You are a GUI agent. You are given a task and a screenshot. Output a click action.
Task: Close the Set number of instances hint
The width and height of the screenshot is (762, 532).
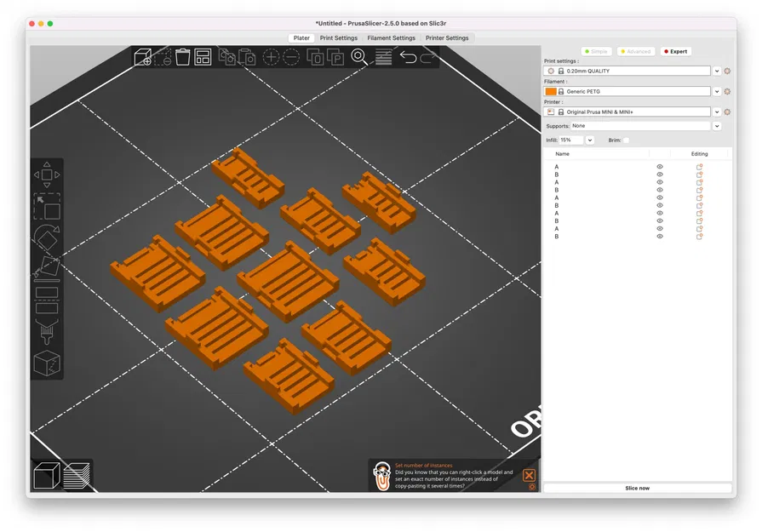pyautogui.click(x=530, y=475)
